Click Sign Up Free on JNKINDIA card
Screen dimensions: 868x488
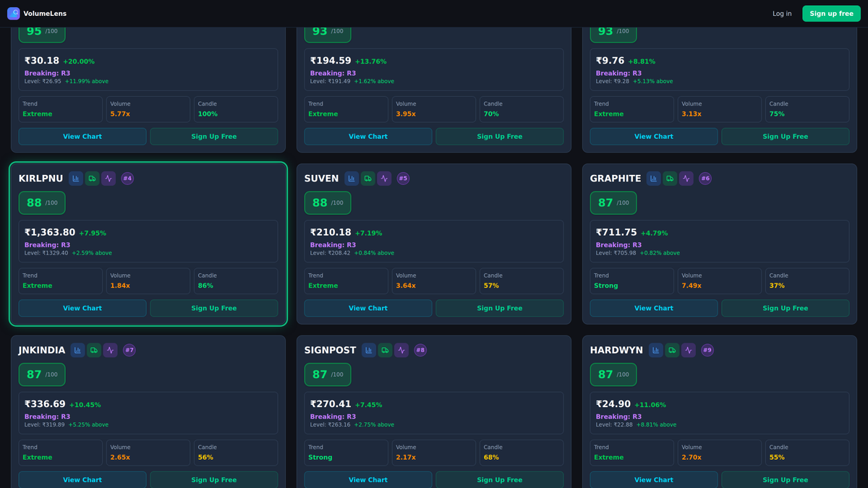(214, 480)
